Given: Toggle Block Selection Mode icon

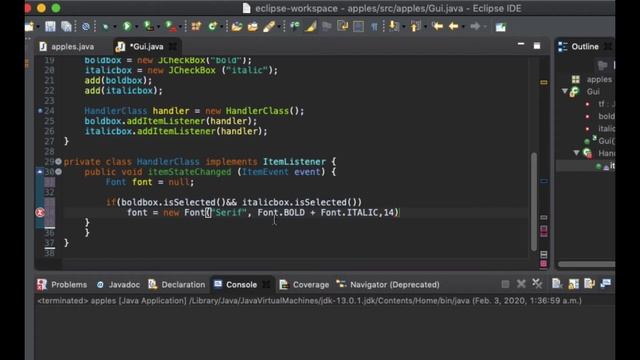Looking at the screenshot, I should pos(358,27).
